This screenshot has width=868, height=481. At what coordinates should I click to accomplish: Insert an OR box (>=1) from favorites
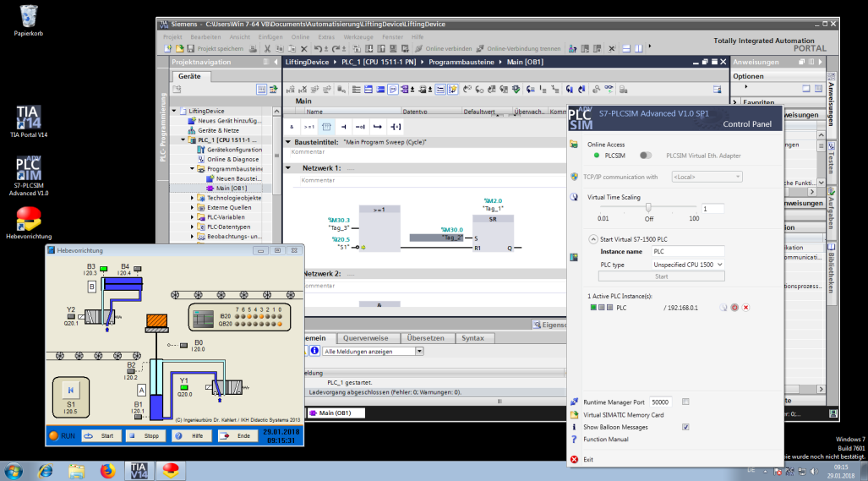[x=308, y=127]
